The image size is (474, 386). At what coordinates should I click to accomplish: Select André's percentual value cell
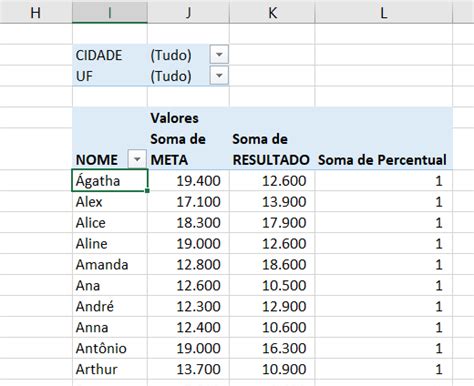click(x=383, y=306)
